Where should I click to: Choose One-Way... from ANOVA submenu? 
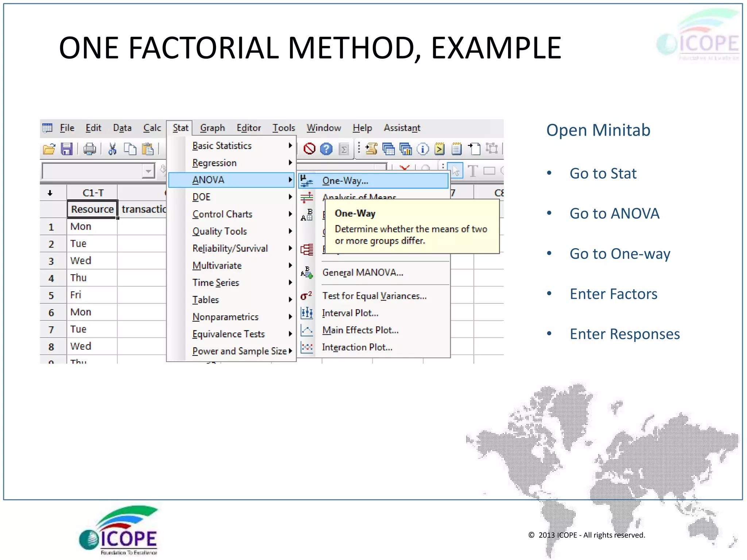373,181
